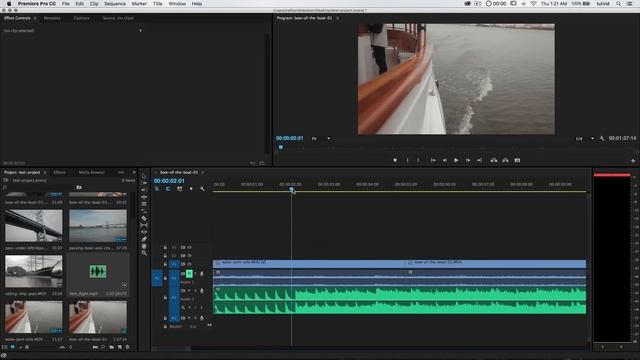This screenshot has width=640, height=360.
Task: Open the playback resolution dropdown
Action: pos(585,138)
